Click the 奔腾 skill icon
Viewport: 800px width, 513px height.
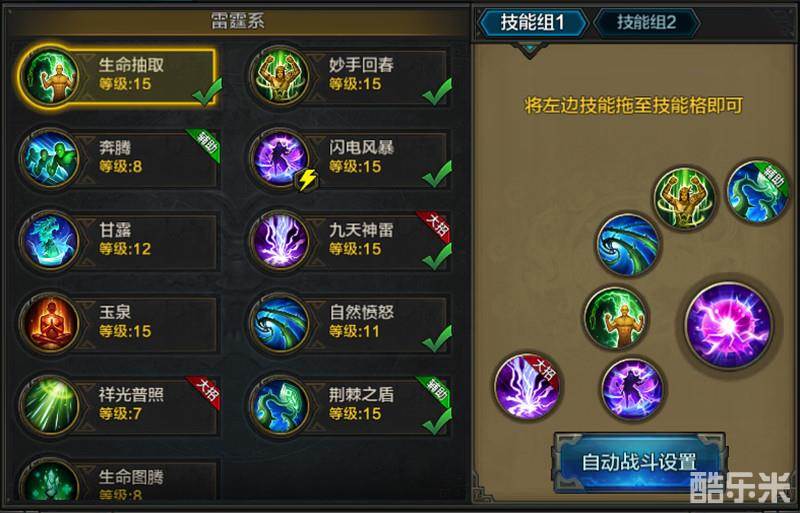pos(49,159)
